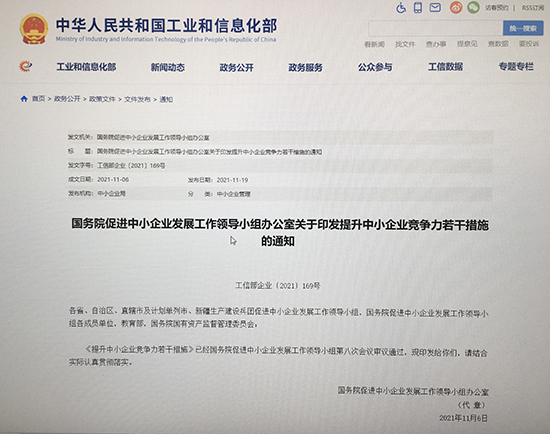Click the English ministry name subtitle
Screen dimensions: 550x434
pyautogui.click(x=166, y=39)
